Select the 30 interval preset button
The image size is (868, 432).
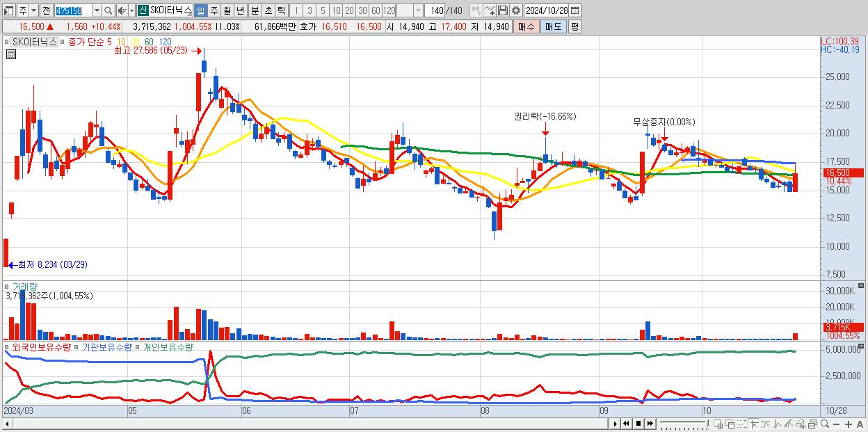(x=362, y=10)
